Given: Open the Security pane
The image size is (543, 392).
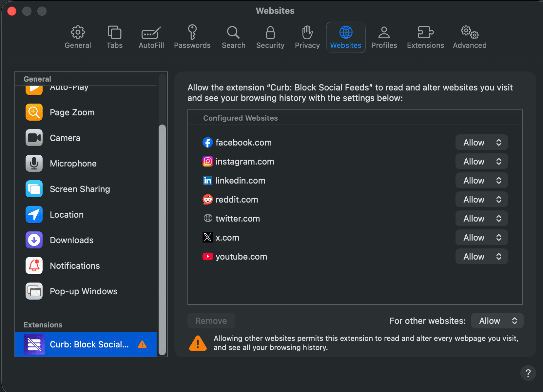Looking at the screenshot, I should coord(270,37).
